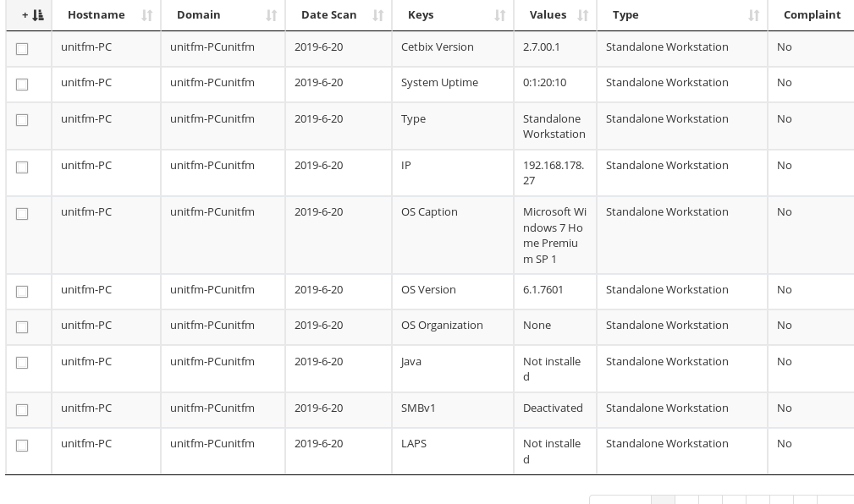The height and width of the screenshot is (504, 854).
Task: Select the Java row checkbox
Action: (22, 363)
